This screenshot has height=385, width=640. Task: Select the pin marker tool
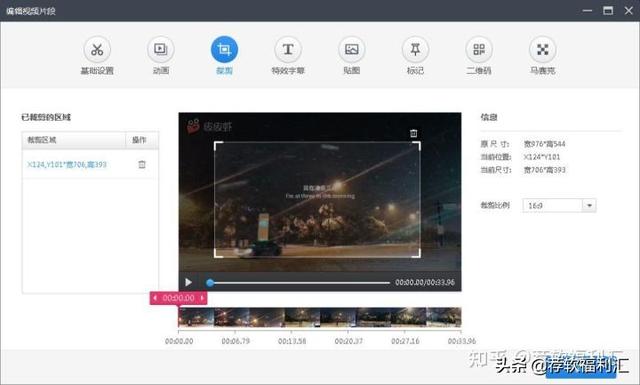pyautogui.click(x=415, y=50)
